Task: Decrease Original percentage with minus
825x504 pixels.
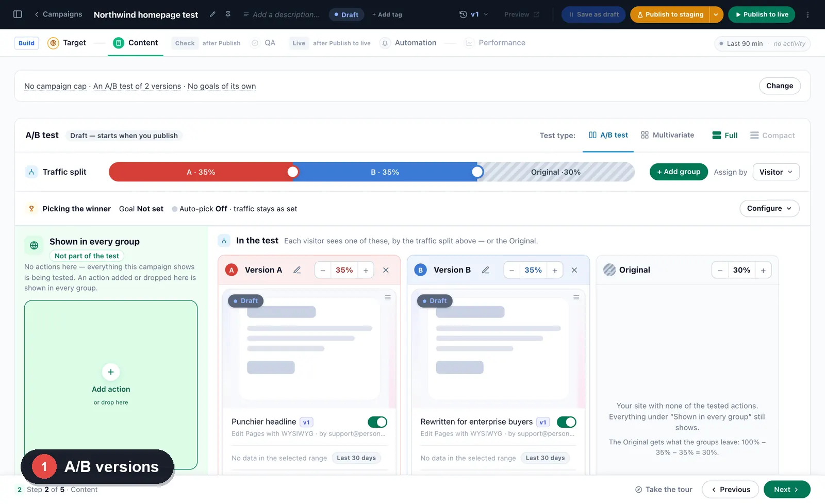Action: (x=720, y=270)
